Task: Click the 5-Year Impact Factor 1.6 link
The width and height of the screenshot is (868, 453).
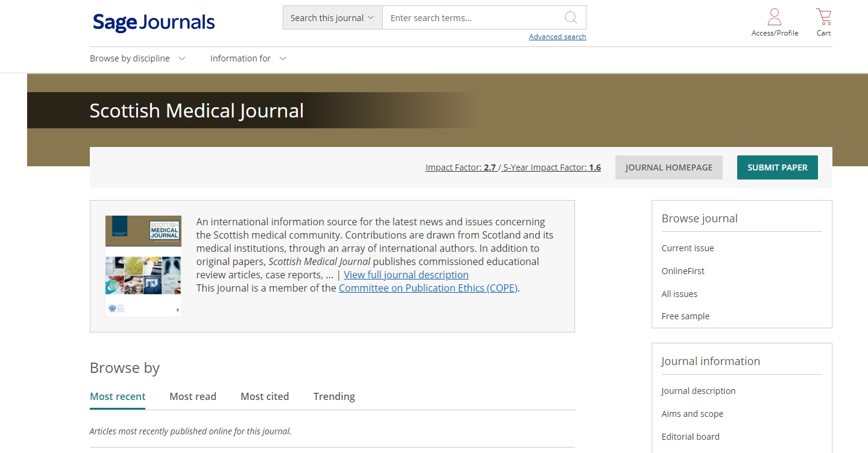Action: coord(552,167)
